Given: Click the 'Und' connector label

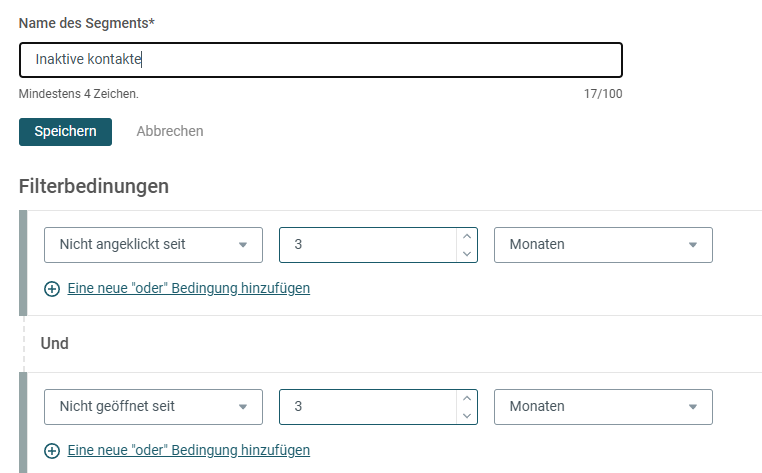Looking at the screenshot, I should point(54,344).
